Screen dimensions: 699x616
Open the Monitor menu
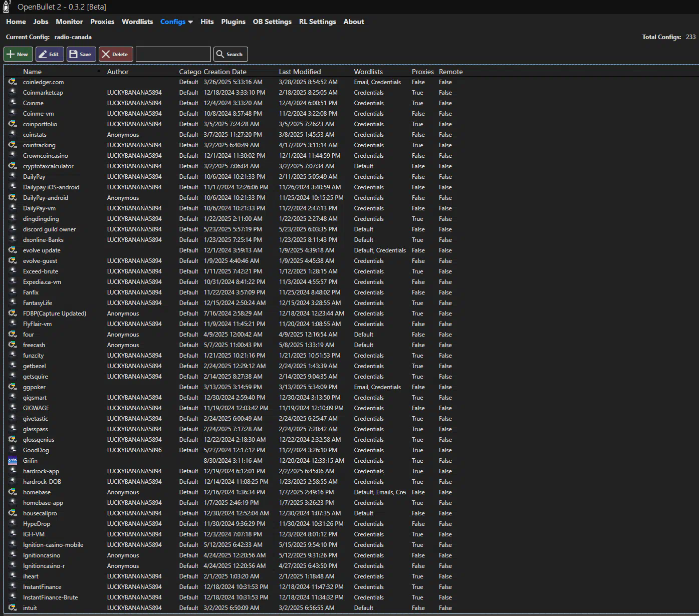coord(69,22)
